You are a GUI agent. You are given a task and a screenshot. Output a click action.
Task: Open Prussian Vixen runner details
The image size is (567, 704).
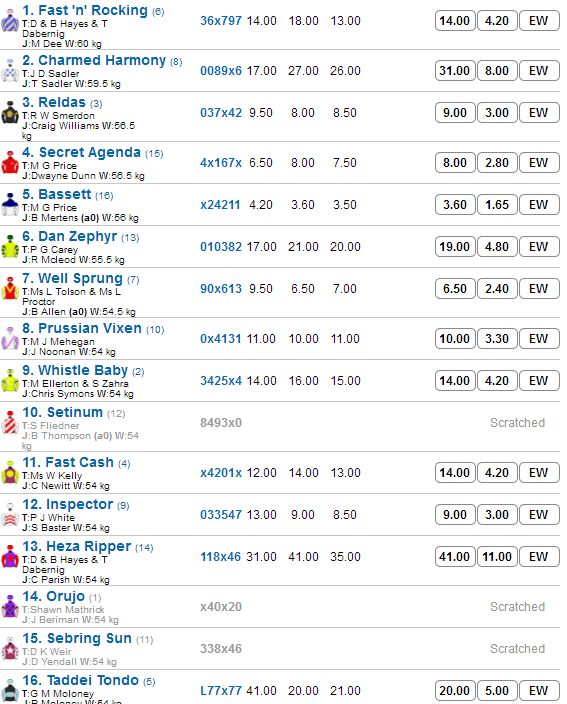tap(82, 328)
